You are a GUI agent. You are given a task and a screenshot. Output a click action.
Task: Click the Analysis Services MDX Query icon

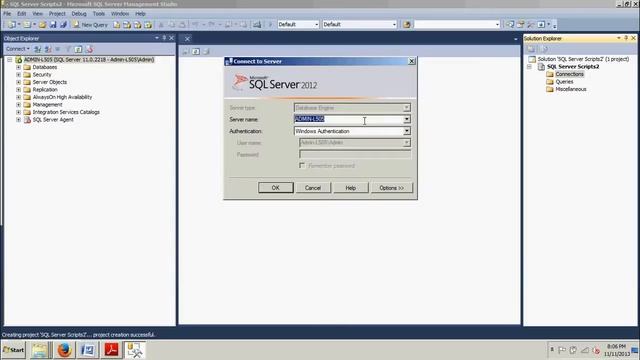pyautogui.click(x=127, y=24)
